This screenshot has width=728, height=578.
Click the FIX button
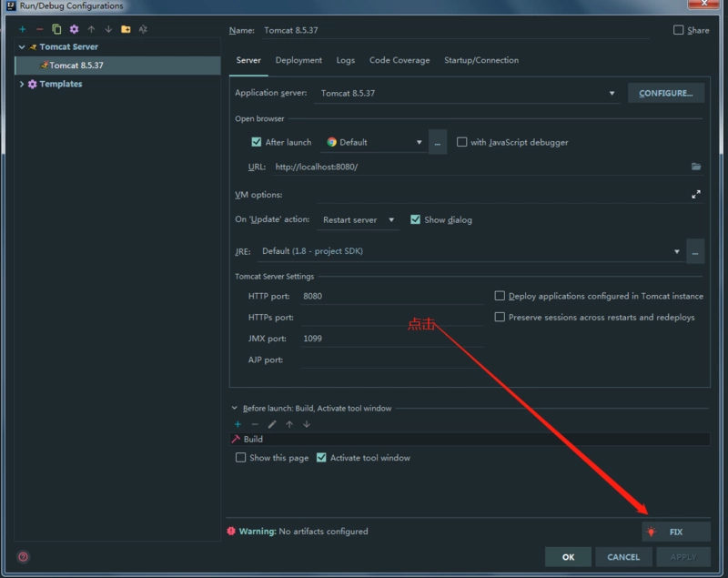pyautogui.click(x=675, y=532)
